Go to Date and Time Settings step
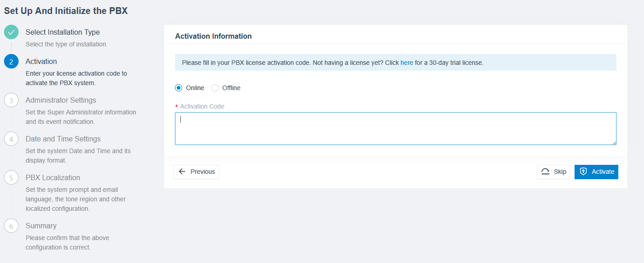The width and height of the screenshot is (644, 263). coord(63,139)
